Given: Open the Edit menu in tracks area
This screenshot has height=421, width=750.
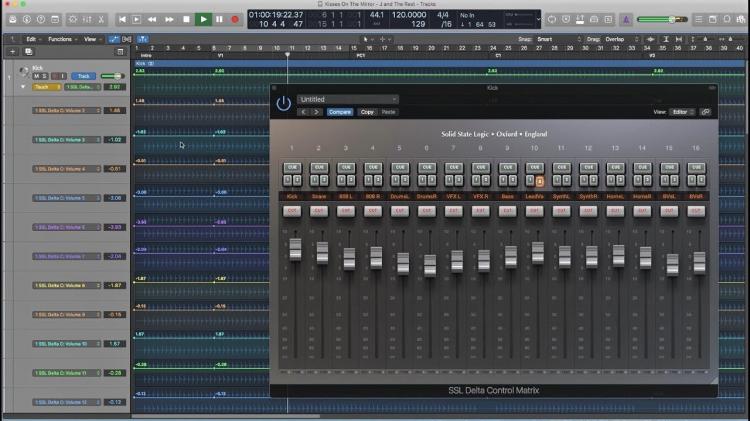Looking at the screenshot, I should click(33, 39).
